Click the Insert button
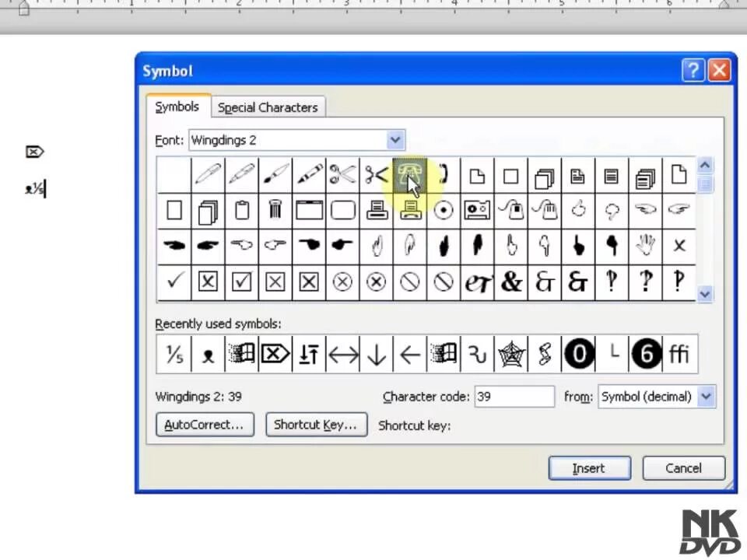747x560 pixels. 589,468
